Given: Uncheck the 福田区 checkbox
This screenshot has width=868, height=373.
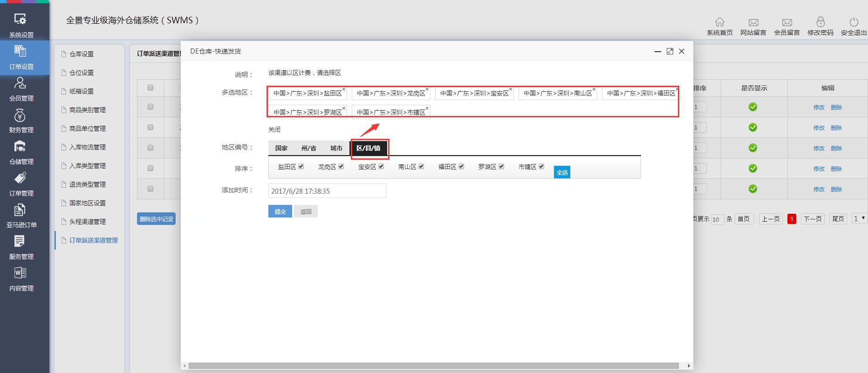Looking at the screenshot, I should pyautogui.click(x=461, y=166).
